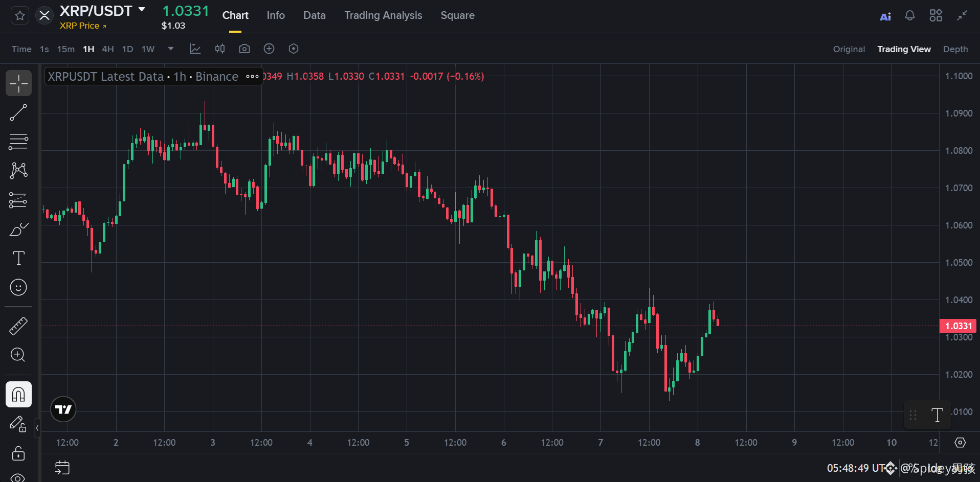Viewport: 980px width, 482px height.
Task: Open the layout grid icon
Action: coord(936,16)
